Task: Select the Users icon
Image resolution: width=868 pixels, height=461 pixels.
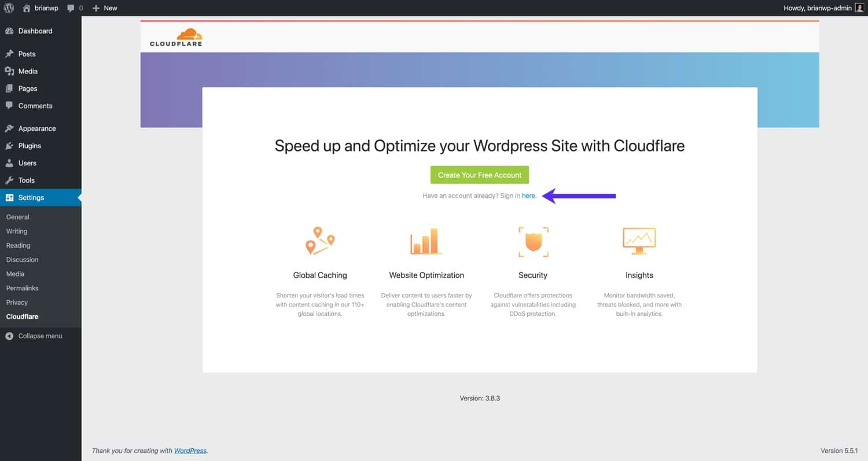Action: click(10, 163)
